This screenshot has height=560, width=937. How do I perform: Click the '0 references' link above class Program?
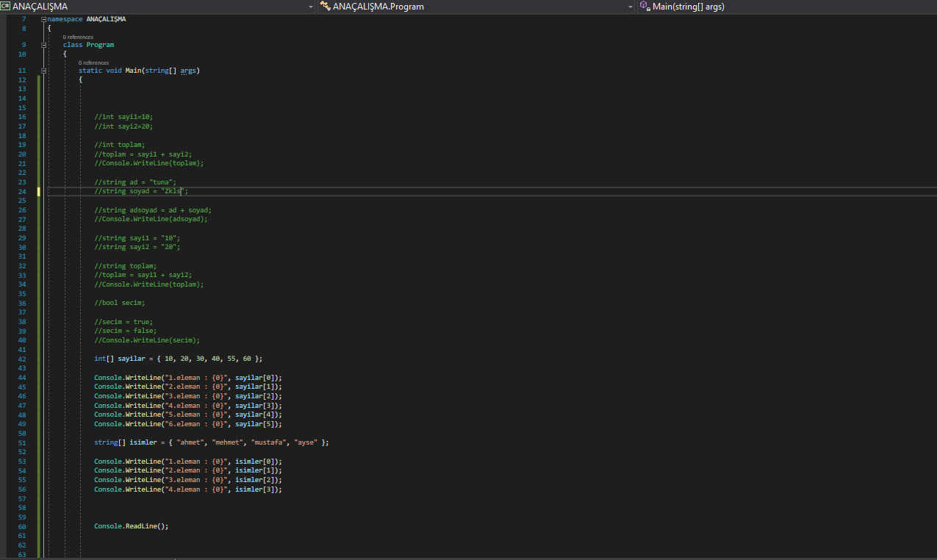pyautogui.click(x=78, y=37)
